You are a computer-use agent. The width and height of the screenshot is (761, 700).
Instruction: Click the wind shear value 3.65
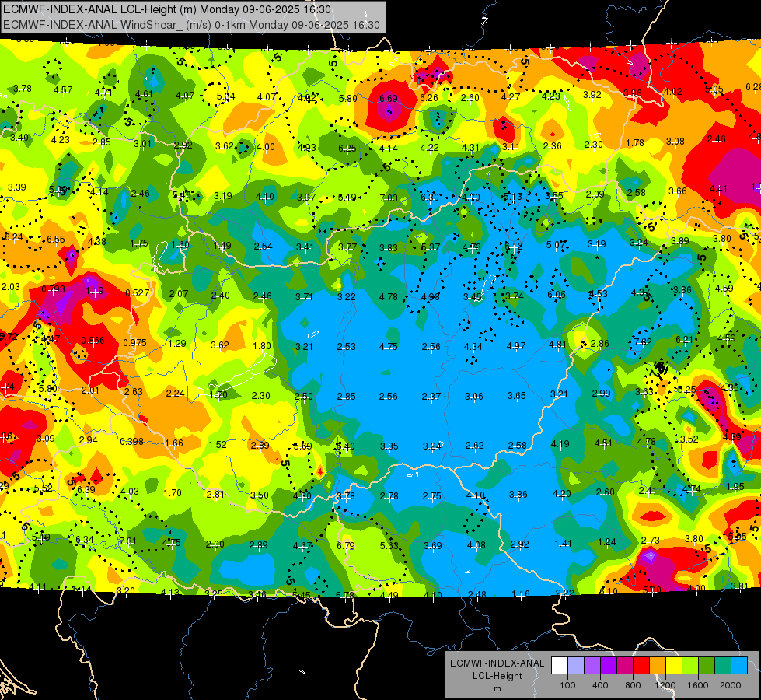coord(517,396)
